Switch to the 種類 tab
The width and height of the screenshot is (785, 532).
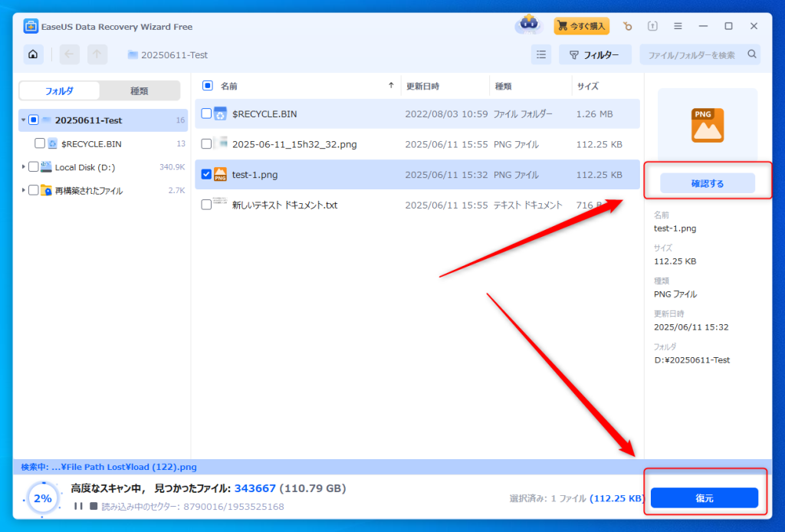coord(140,90)
